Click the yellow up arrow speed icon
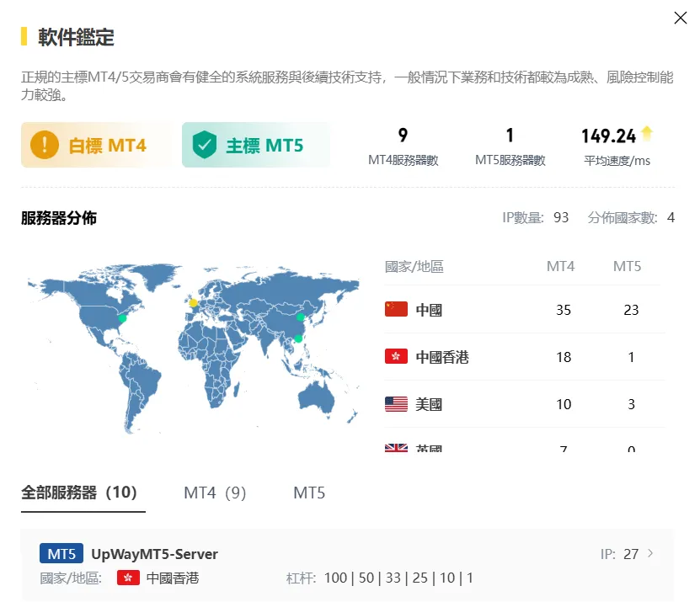Viewport: 700px width, 602px height. tap(647, 133)
